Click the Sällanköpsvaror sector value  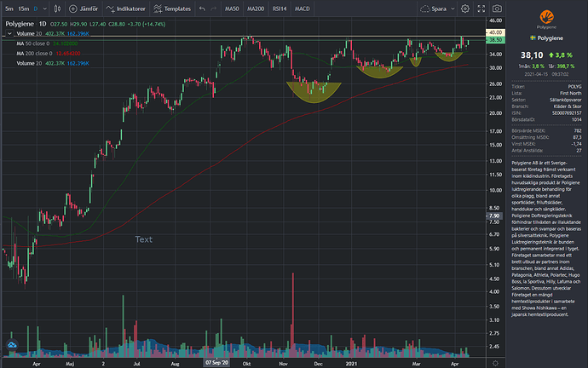(x=566, y=100)
